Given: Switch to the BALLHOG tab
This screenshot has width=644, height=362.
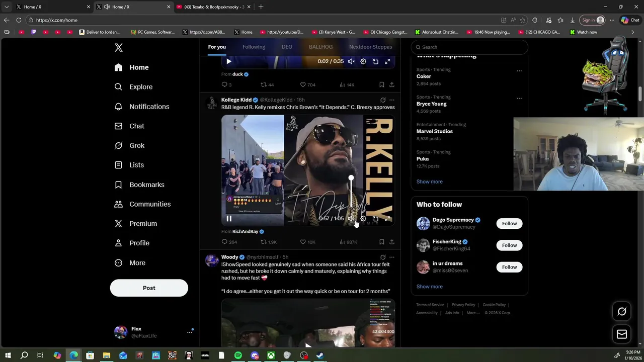Looking at the screenshot, I should pyautogui.click(x=320, y=47).
